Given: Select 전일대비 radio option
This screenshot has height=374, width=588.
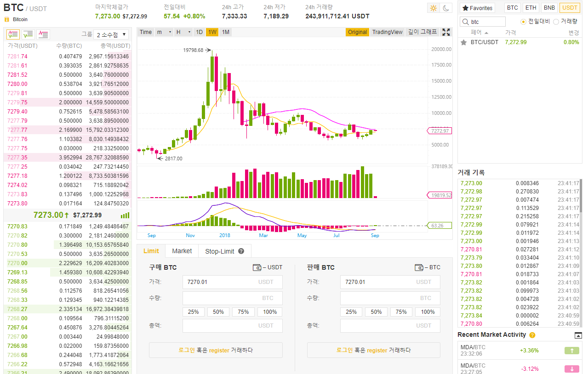Looking at the screenshot, I should [523, 22].
